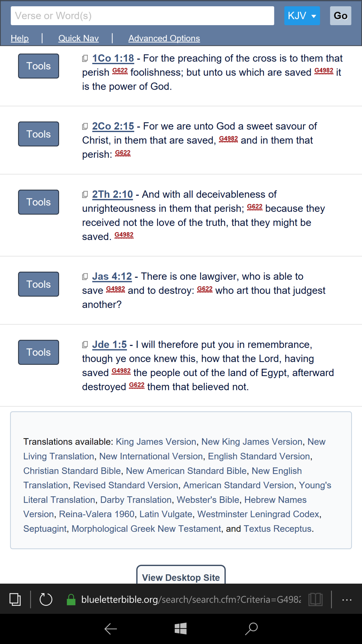The width and height of the screenshot is (362, 644).
Task: Expand the KJV translation dropdown
Action: point(302,16)
